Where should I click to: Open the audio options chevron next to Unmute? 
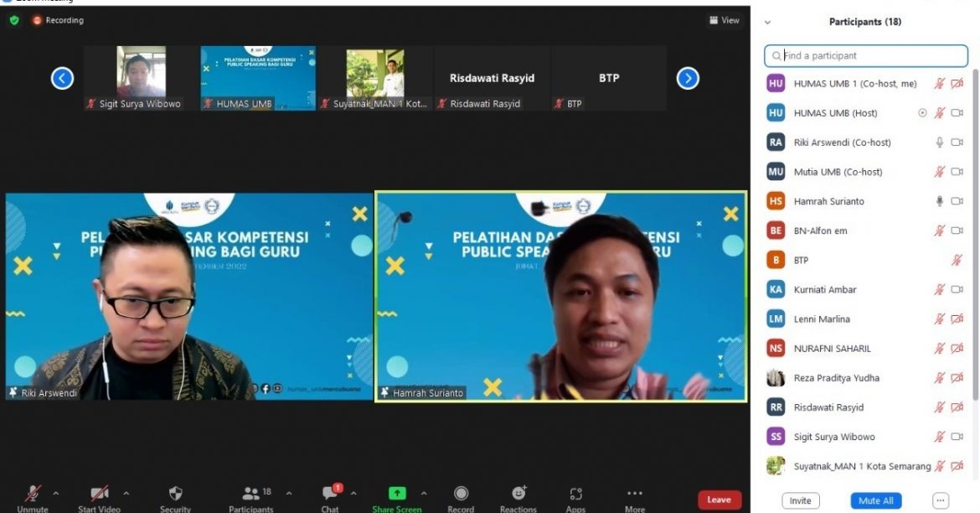pyautogui.click(x=55, y=493)
